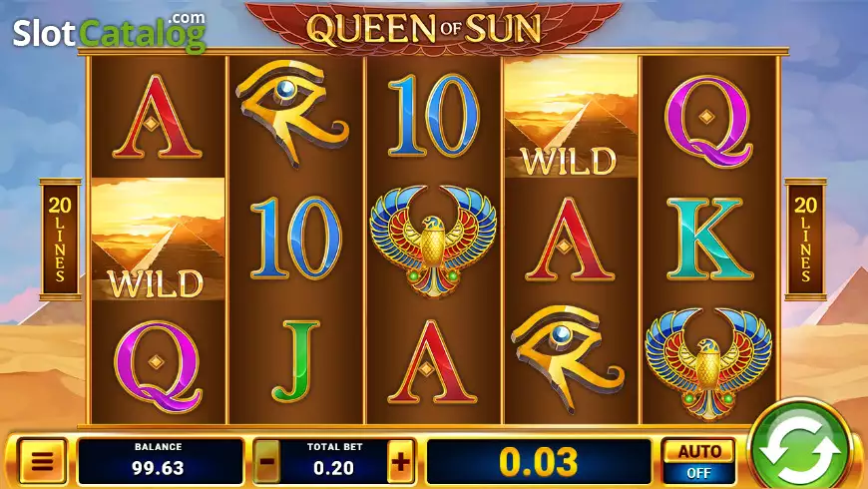
Task: Decrease total bet with minus button
Action: click(266, 461)
